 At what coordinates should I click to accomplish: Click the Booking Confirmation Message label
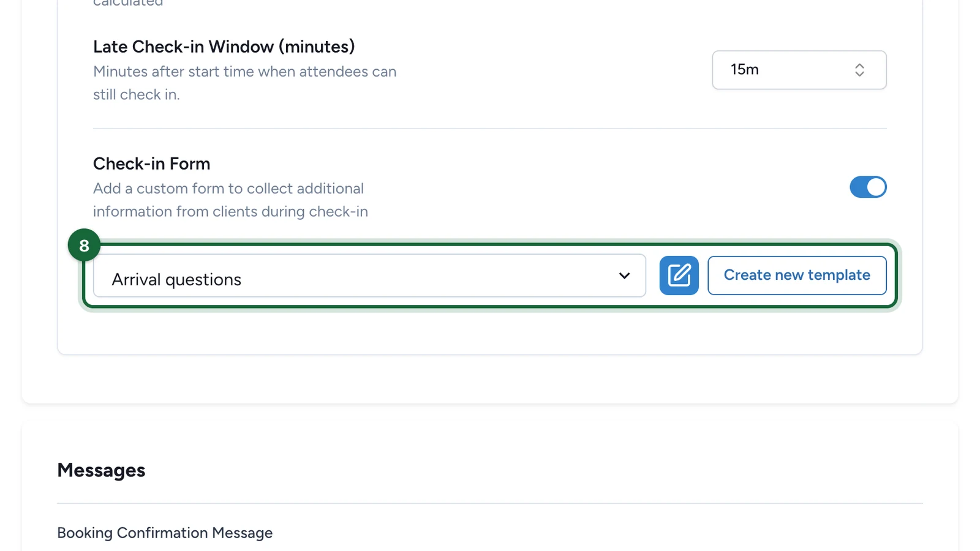tap(165, 533)
